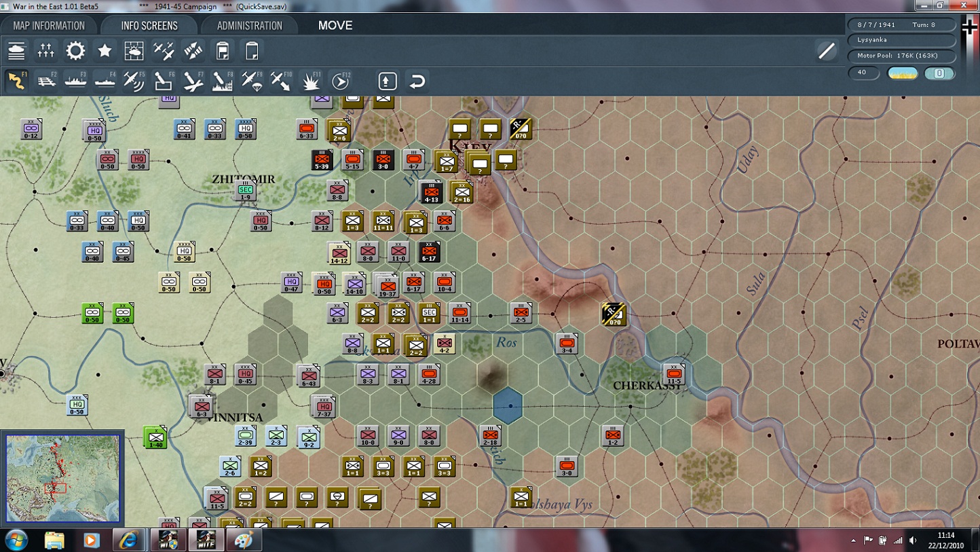Launch Internet Explorer from the taskbar
The height and width of the screenshot is (552, 980).
pyautogui.click(x=128, y=540)
